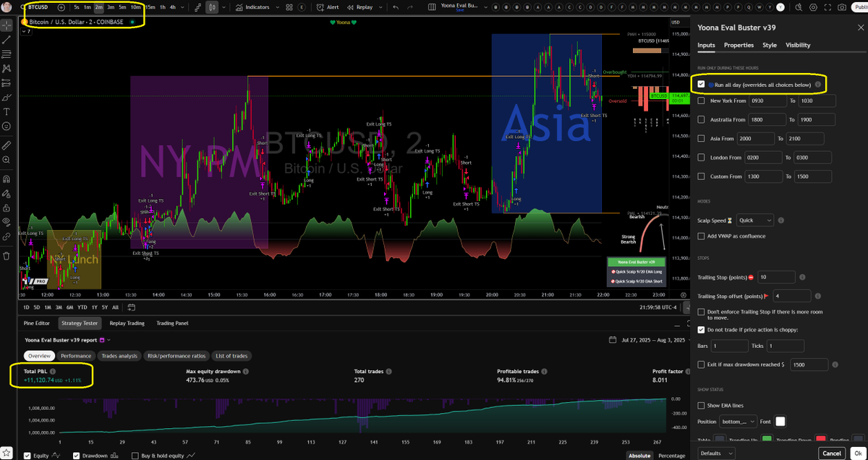The width and height of the screenshot is (868, 460).
Task: Switch equity chart to Percentage
Action: 671,456
